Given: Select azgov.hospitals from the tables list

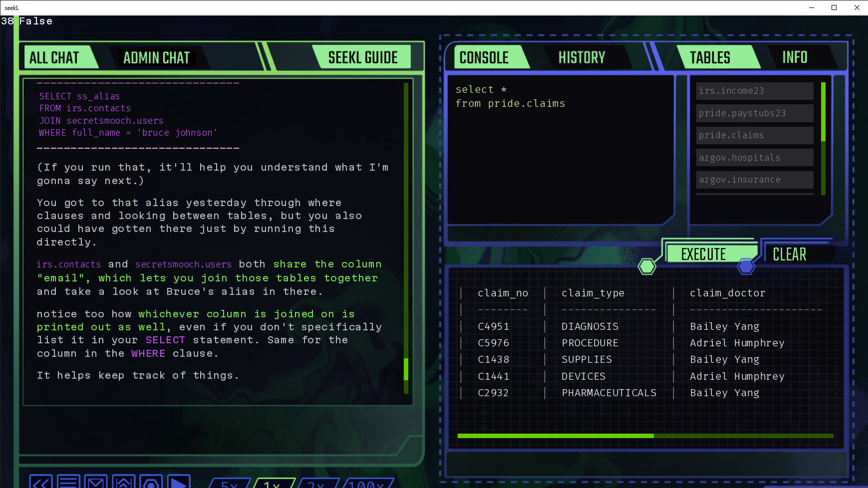Looking at the screenshot, I should point(754,158).
